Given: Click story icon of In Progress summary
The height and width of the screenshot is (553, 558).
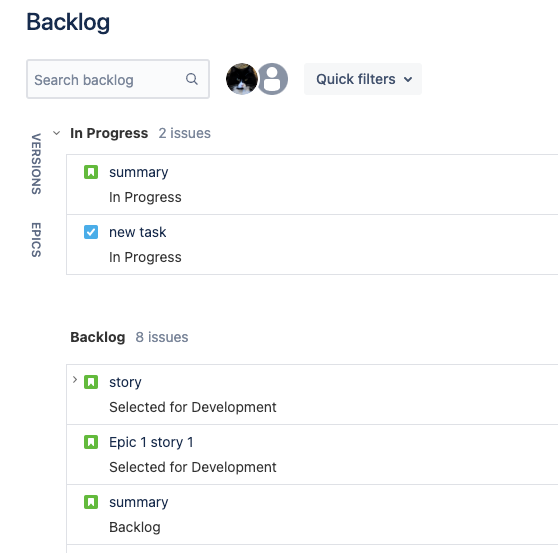Looking at the screenshot, I should (x=91, y=172).
